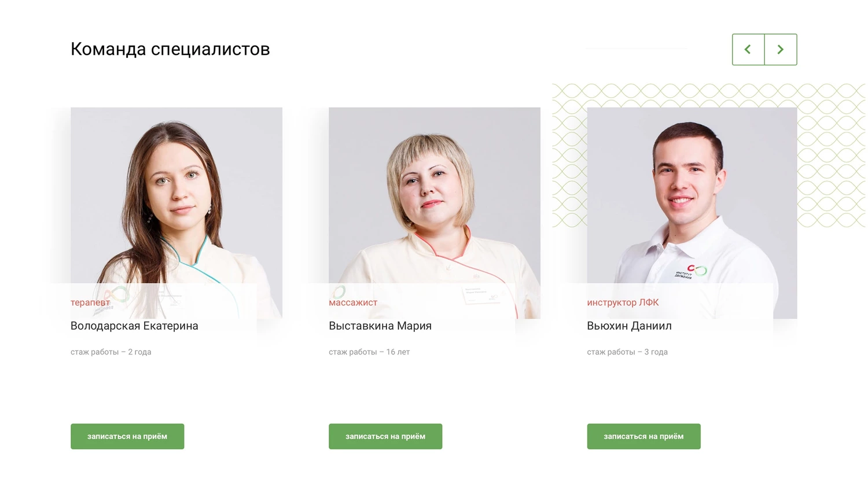The width and height of the screenshot is (868, 488).
Task: Open profile of Выставкина Мария by name
Action: [380, 326]
